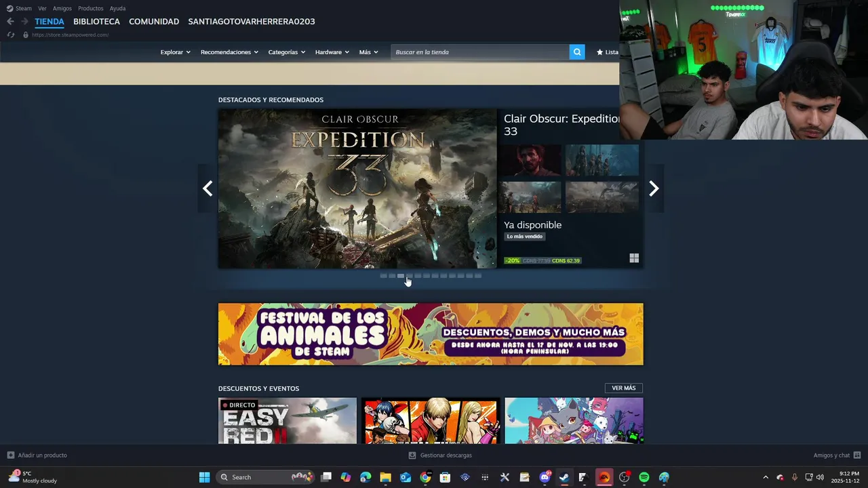Open the Ver menu
This screenshot has width=868, height=488.
pyautogui.click(x=42, y=8)
